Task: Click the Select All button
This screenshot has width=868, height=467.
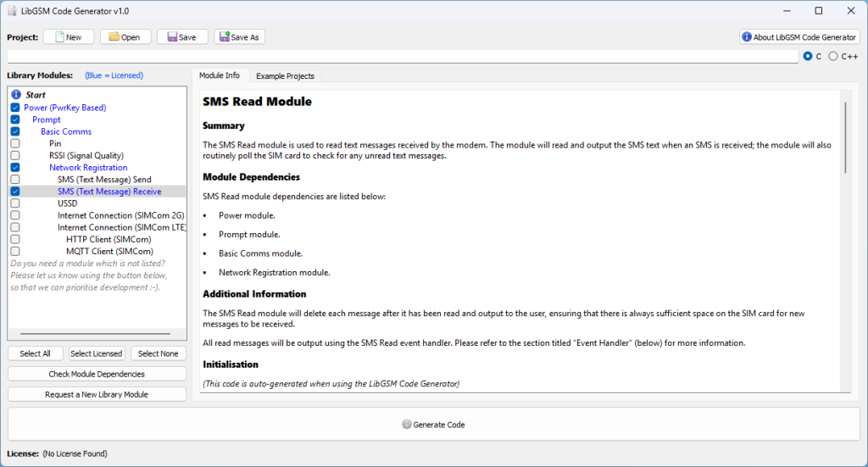Action: (x=35, y=353)
